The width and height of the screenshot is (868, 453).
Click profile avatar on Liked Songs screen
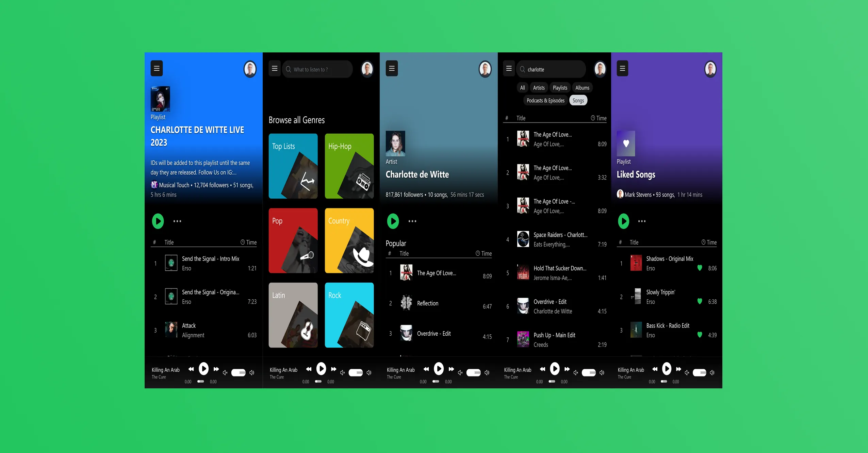(x=710, y=69)
